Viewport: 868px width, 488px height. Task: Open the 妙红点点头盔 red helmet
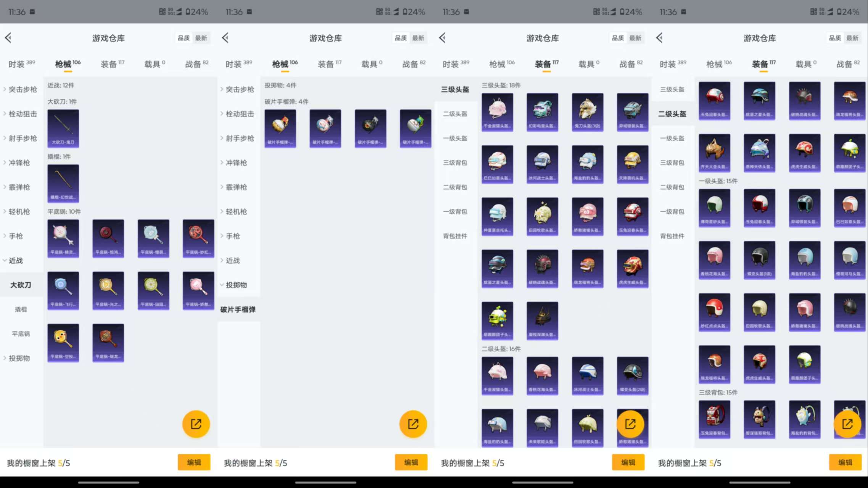[715, 312]
